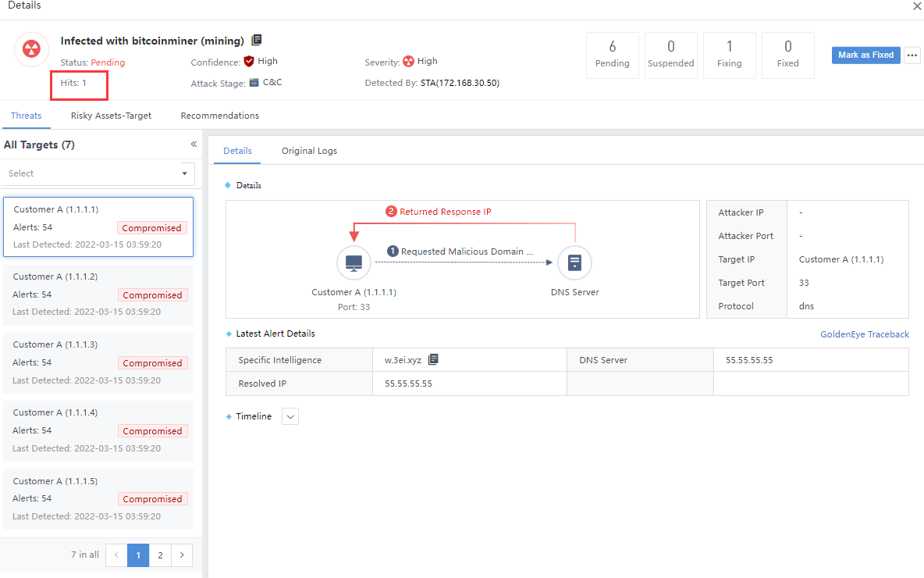
Task: Expand the Timeline section
Action: click(x=290, y=417)
